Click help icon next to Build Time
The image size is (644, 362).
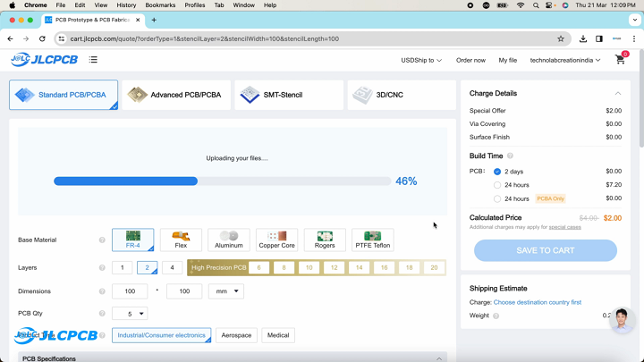pos(510,156)
